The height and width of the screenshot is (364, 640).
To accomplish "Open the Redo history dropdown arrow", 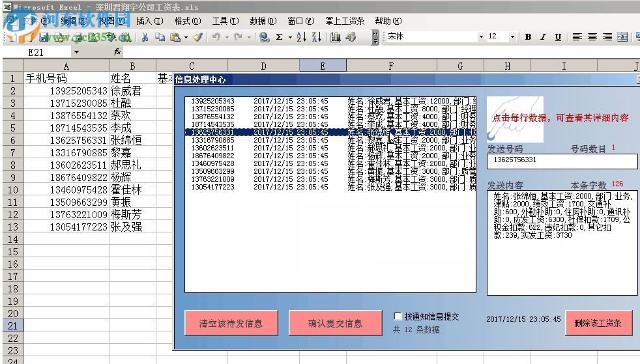I will coord(249,37).
